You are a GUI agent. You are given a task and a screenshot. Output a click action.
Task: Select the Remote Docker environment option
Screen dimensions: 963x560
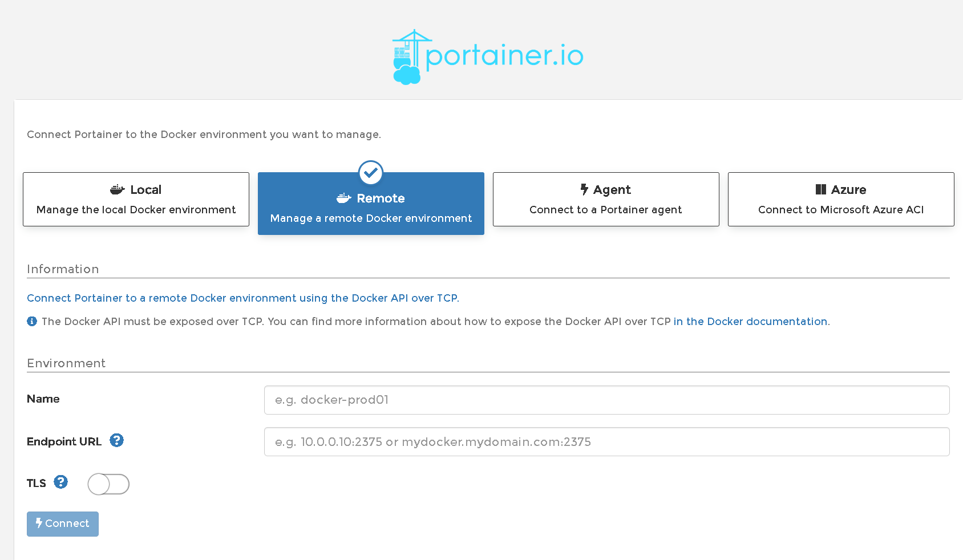[x=371, y=204]
